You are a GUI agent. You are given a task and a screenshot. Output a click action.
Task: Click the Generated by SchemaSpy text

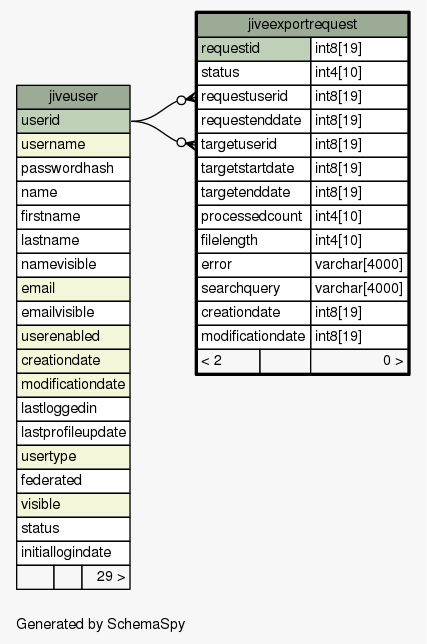click(101, 624)
